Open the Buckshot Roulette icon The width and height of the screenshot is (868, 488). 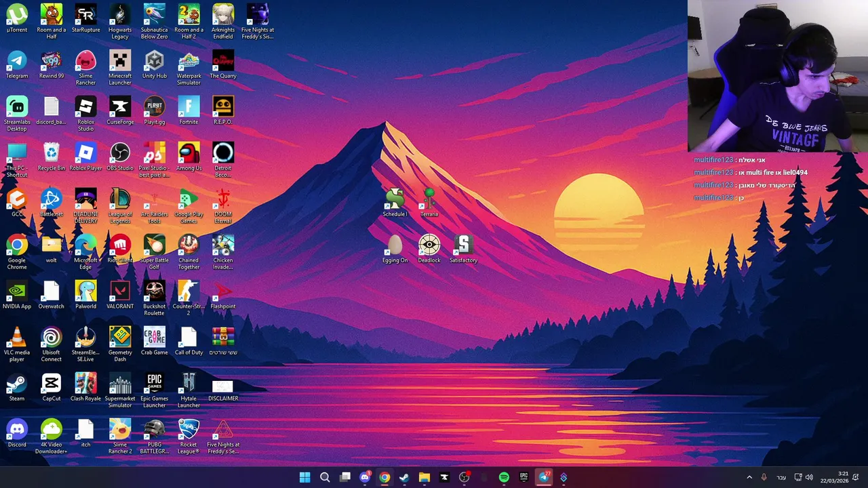click(154, 298)
